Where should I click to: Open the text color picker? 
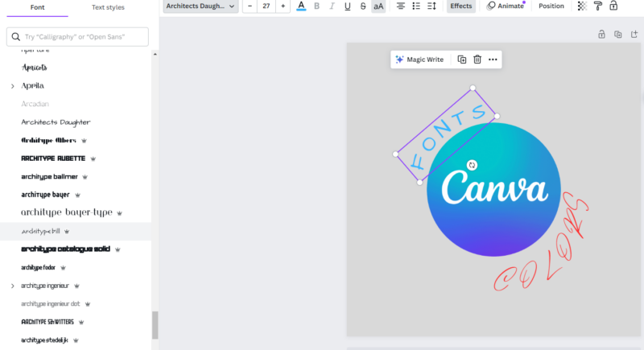[301, 6]
